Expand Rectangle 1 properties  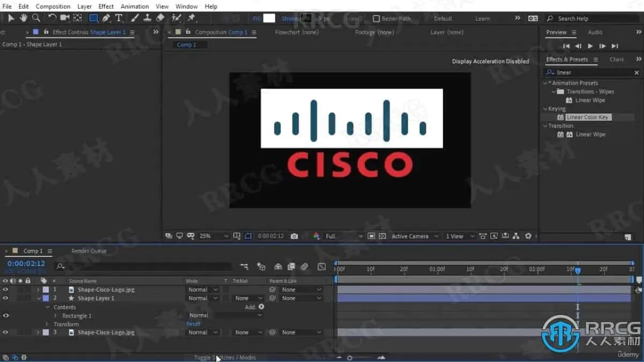pos(55,315)
